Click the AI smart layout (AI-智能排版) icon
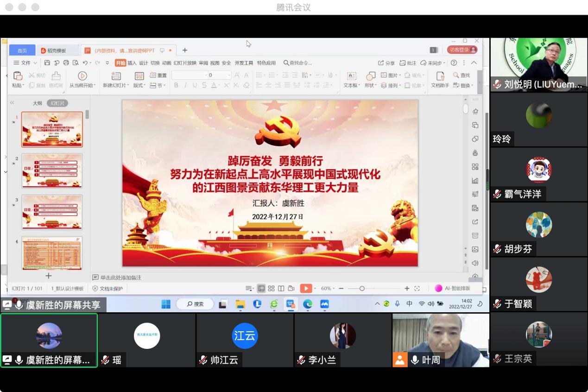 [438, 288]
